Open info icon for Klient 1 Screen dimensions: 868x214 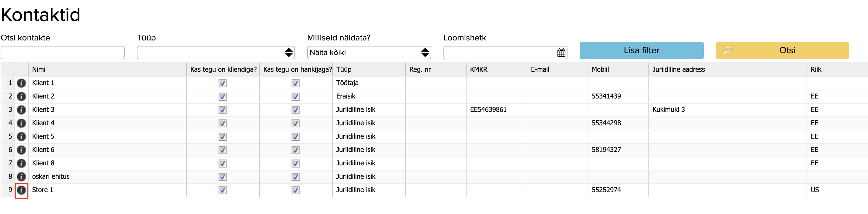[x=22, y=83]
